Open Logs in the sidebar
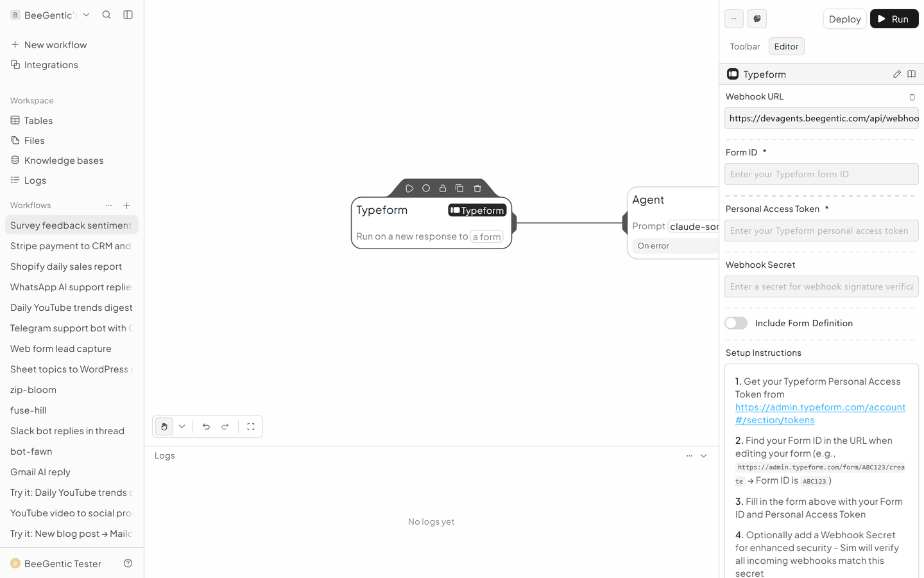The image size is (924, 578). (x=72, y=180)
